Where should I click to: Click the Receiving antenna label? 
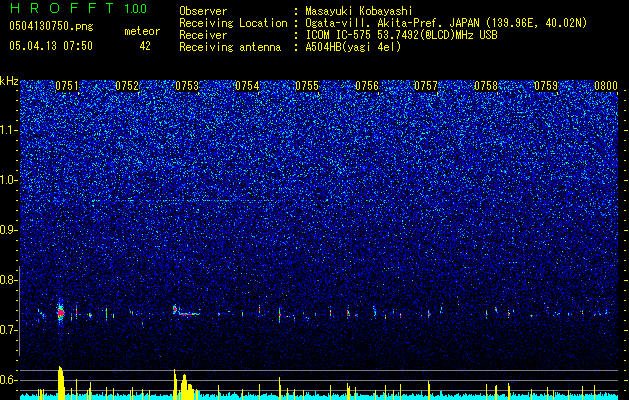(x=230, y=47)
